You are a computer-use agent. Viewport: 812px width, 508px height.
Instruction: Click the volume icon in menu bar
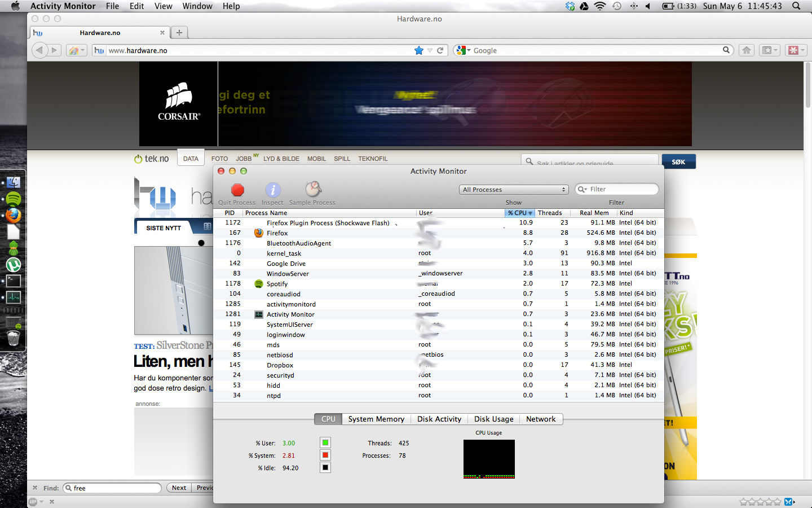(648, 6)
